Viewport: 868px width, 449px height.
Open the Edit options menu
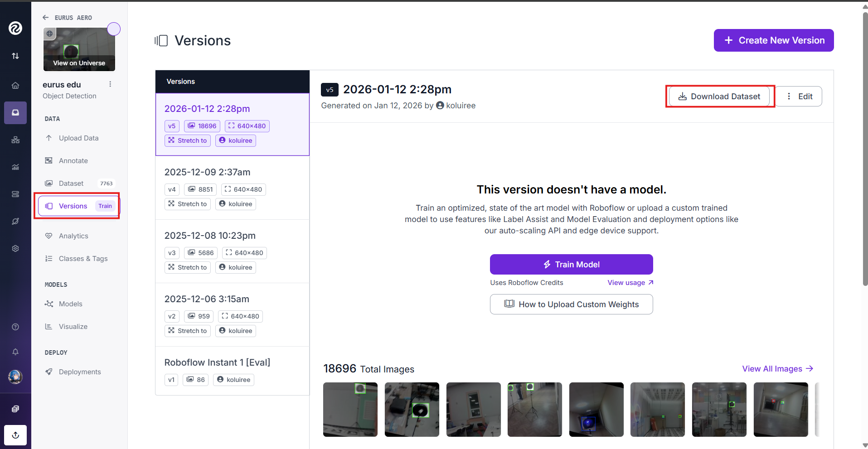pyautogui.click(x=800, y=96)
